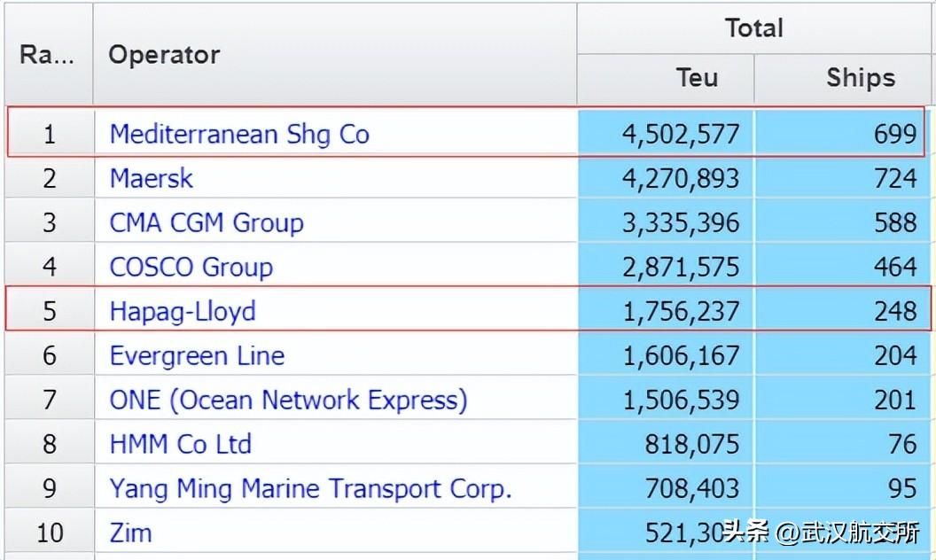Select the rank 10 cell
This screenshot has height=560, width=936.
(50, 533)
